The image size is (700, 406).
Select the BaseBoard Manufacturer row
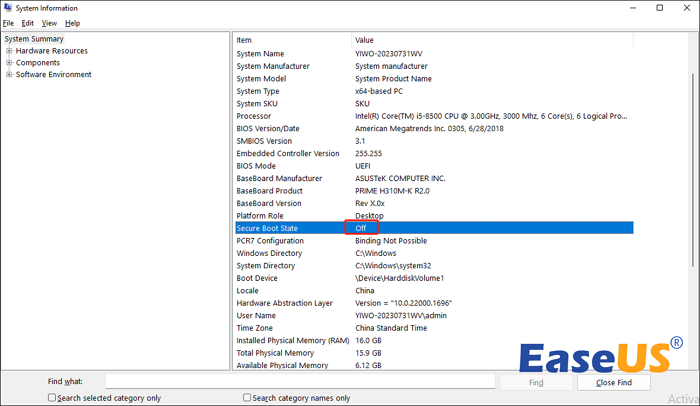point(434,179)
